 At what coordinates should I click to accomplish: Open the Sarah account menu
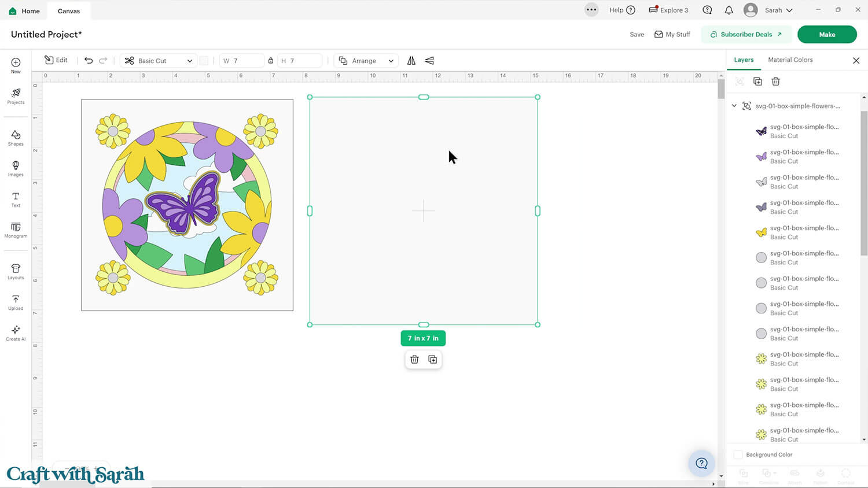(x=768, y=10)
